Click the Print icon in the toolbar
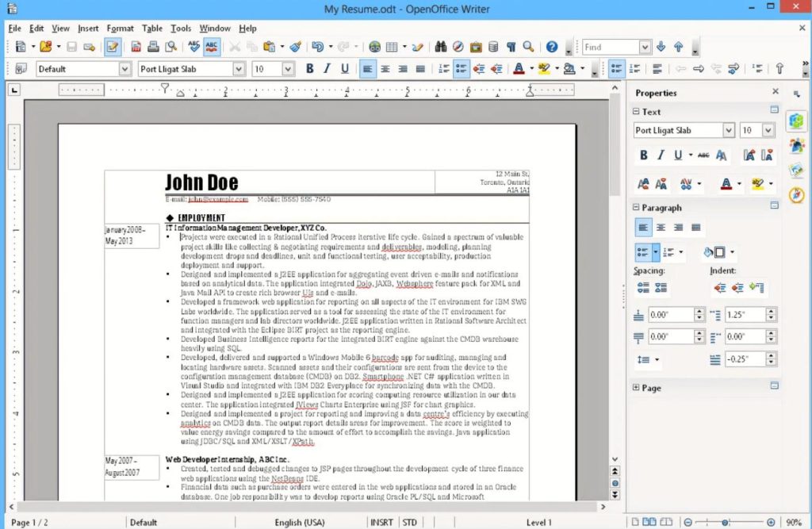The width and height of the screenshot is (812, 529). pos(153,47)
